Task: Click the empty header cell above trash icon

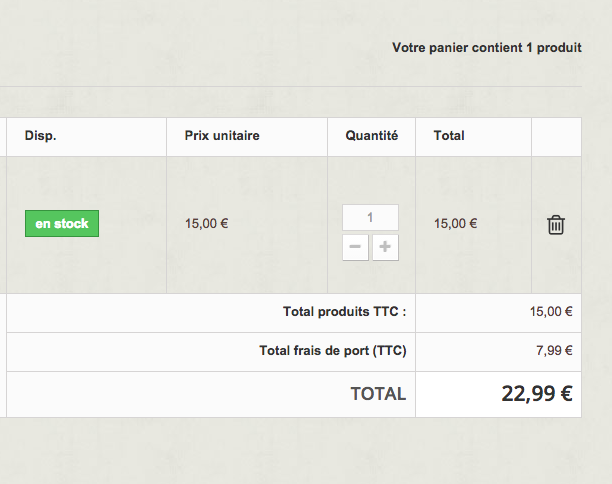Action: (556, 137)
